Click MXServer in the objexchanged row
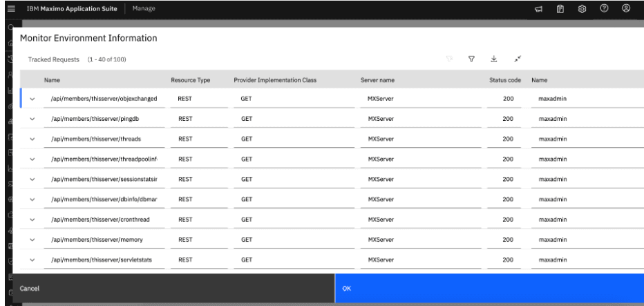The width and height of the screenshot is (644, 306). click(x=381, y=99)
